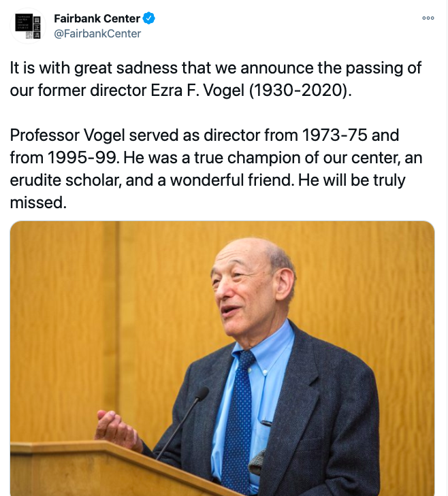Click the word "missed." ending the tweet
The image size is (448, 496).
(38, 203)
